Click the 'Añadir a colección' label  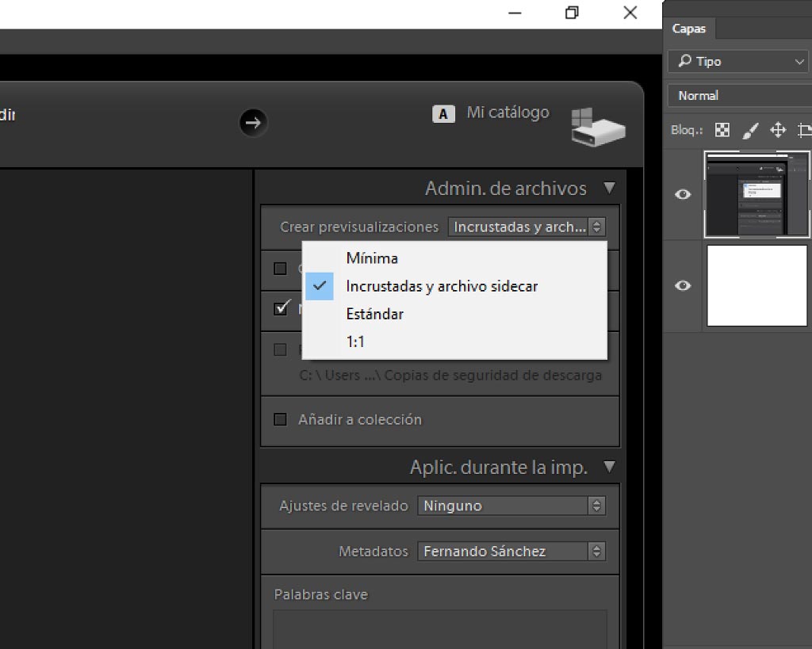point(360,419)
